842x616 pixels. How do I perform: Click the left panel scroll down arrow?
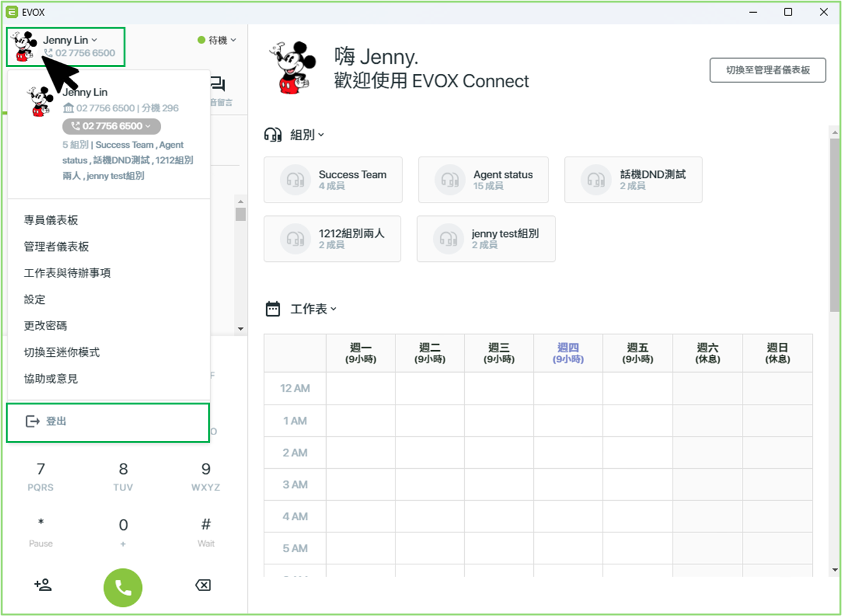pos(240,329)
